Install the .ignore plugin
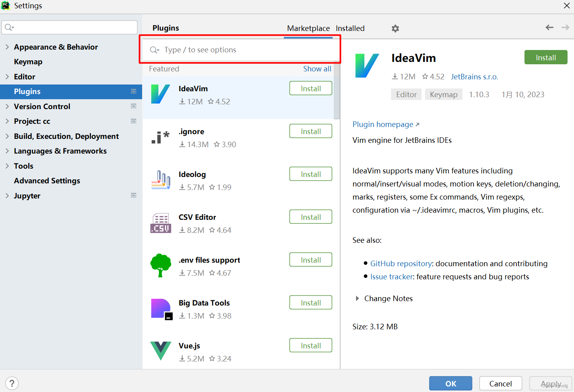Screen dimensions: 574x392 [x=311, y=131]
